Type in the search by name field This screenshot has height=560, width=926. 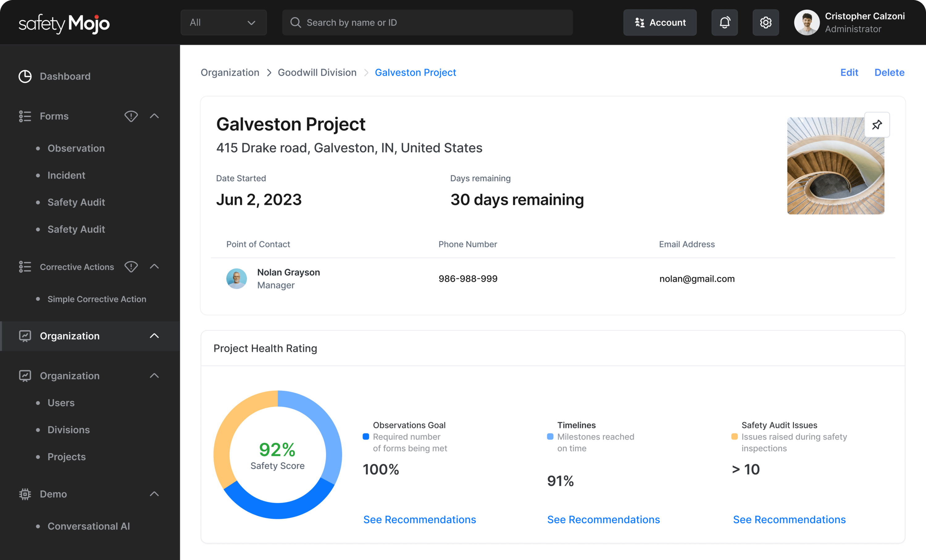[427, 22]
